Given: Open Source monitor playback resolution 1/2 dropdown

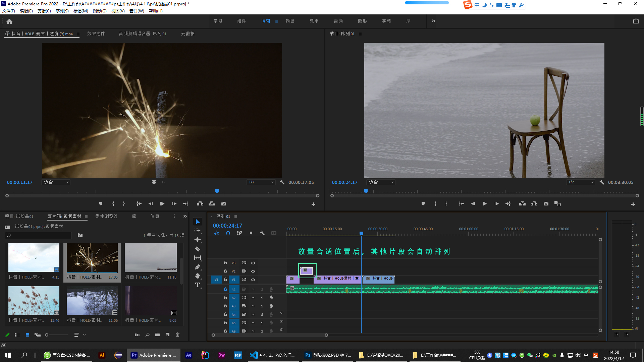Looking at the screenshot, I should pyautogui.click(x=261, y=182).
